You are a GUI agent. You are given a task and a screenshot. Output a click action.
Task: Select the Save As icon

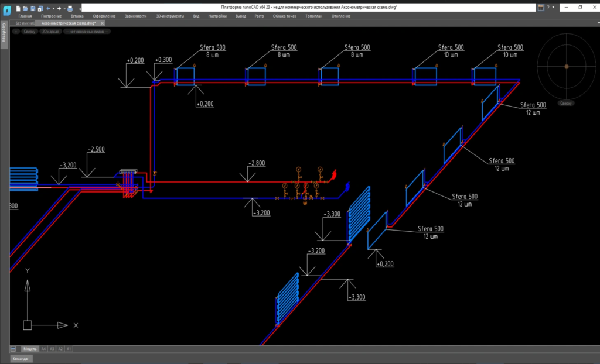coord(40,9)
